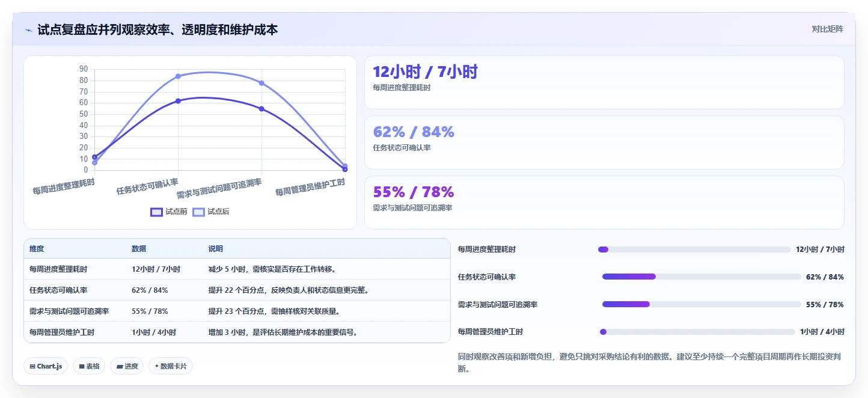Click the card caption 每周进度整理耗时

402,88
